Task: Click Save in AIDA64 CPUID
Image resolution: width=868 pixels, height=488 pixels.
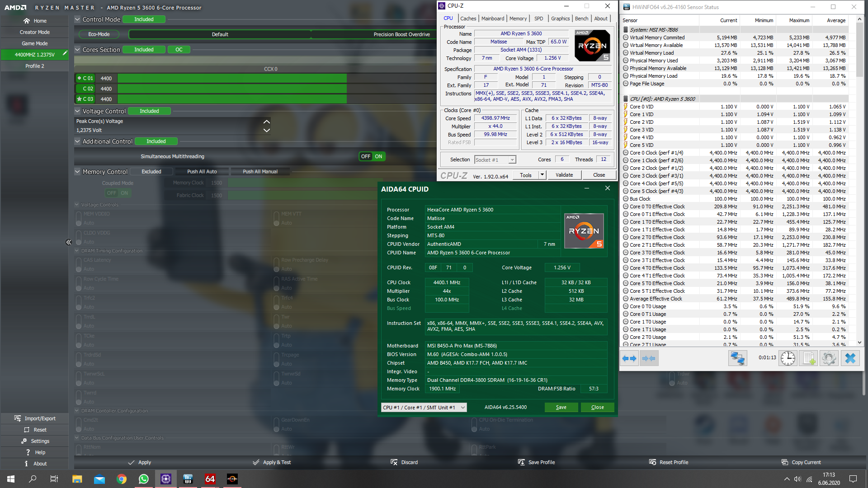Action: click(561, 408)
